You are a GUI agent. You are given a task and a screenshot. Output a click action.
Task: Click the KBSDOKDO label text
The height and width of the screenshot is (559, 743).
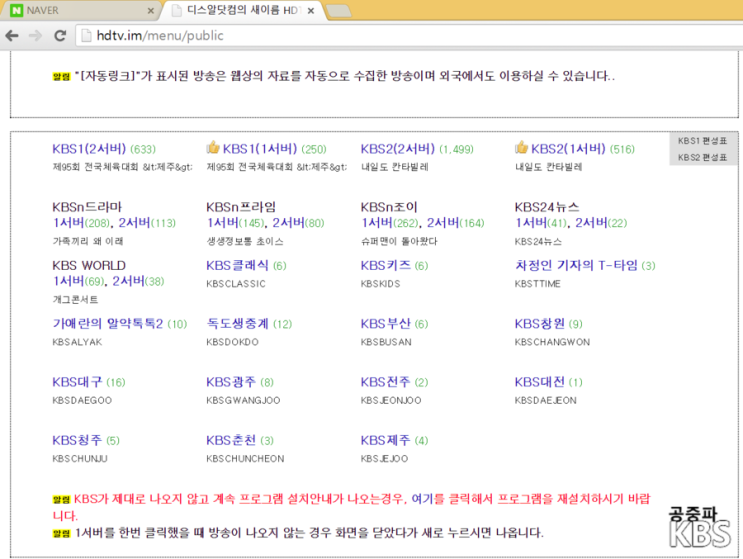click(233, 342)
